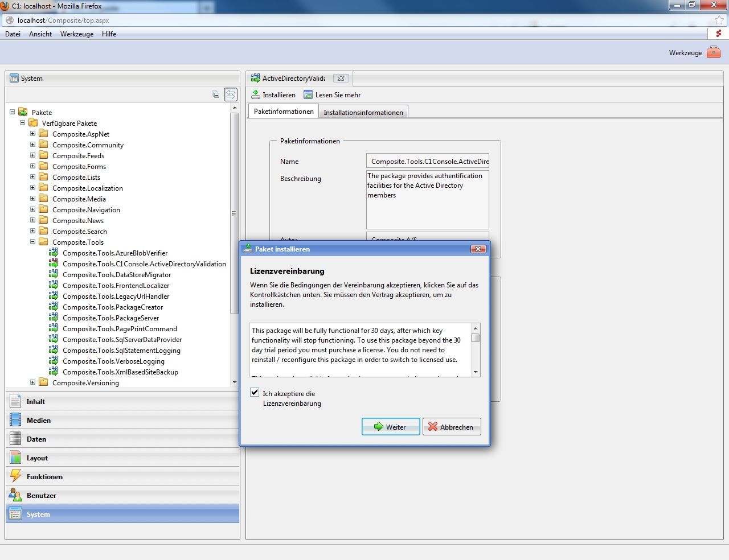Viewport: 729px width, 560px height.
Task: Open the Ansicht menu
Action: pyautogui.click(x=40, y=34)
